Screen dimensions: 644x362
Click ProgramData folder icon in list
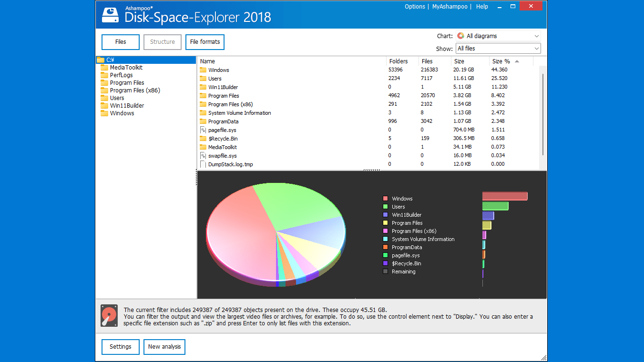[203, 121]
